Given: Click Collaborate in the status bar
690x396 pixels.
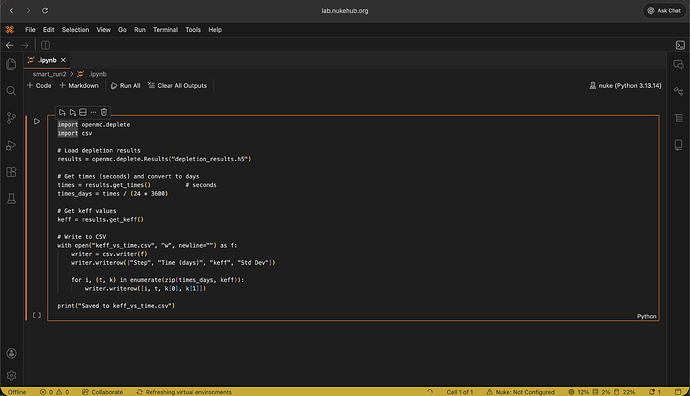Looking at the screenshot, I should (x=103, y=392).
